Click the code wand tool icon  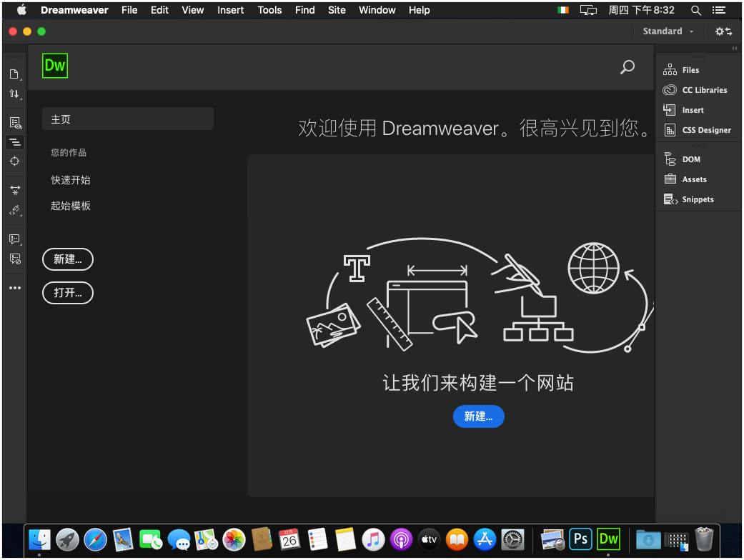[15, 210]
